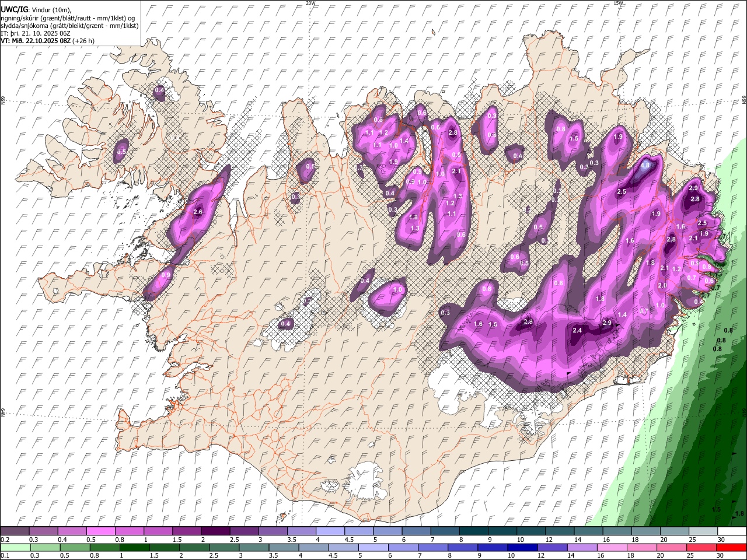747x560 pixels.
Task: Select the 'Vindur (10m)' header text
Action: tap(51, 9)
